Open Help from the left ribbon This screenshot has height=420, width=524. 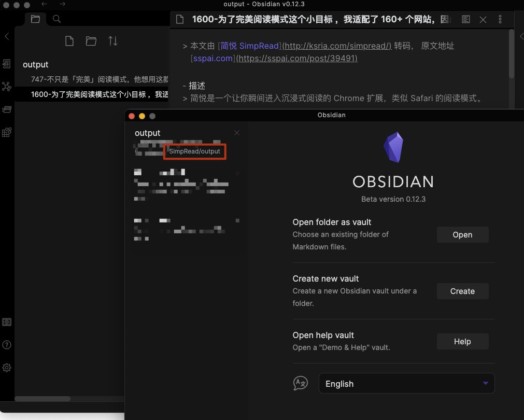(x=7, y=345)
